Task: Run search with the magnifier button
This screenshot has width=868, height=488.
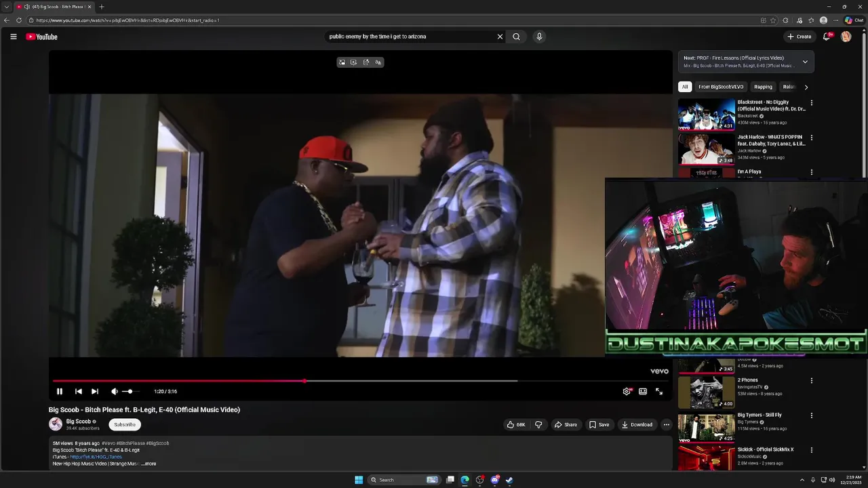Action: [x=516, y=37]
